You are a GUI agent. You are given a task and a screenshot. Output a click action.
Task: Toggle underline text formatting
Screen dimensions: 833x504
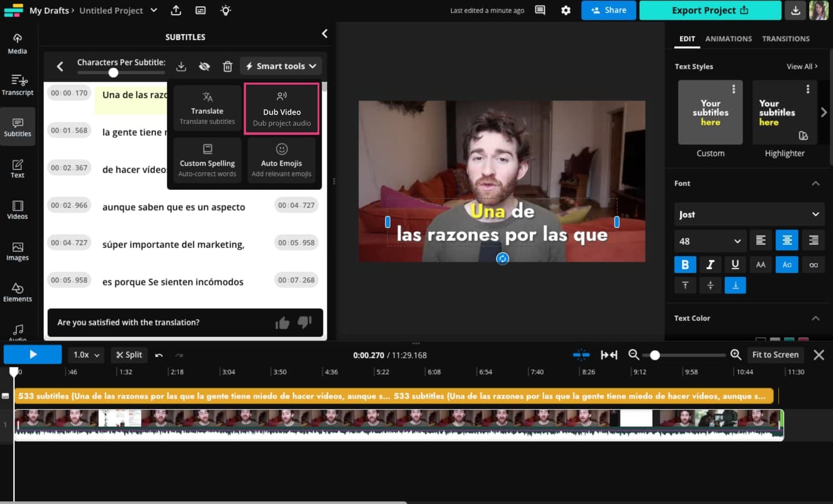pos(735,265)
